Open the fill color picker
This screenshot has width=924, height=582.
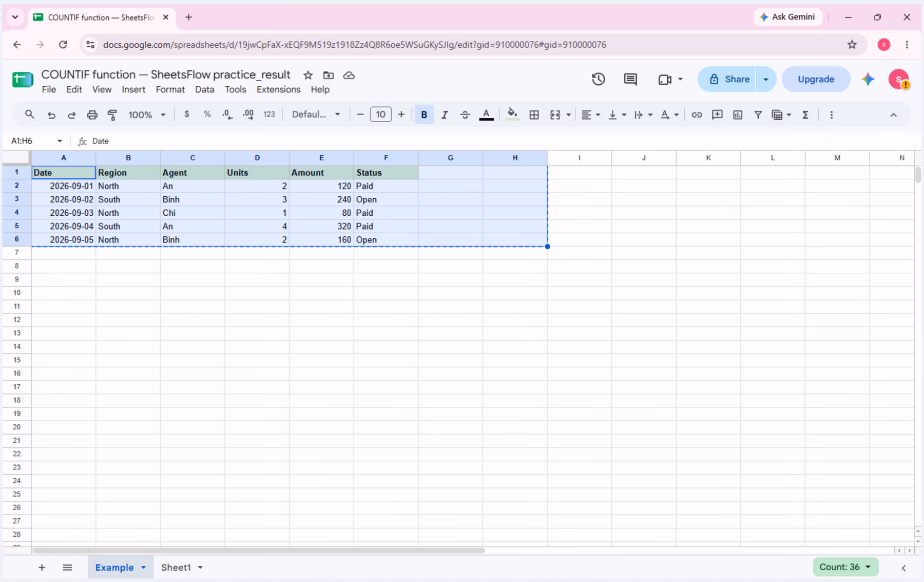[x=512, y=115]
